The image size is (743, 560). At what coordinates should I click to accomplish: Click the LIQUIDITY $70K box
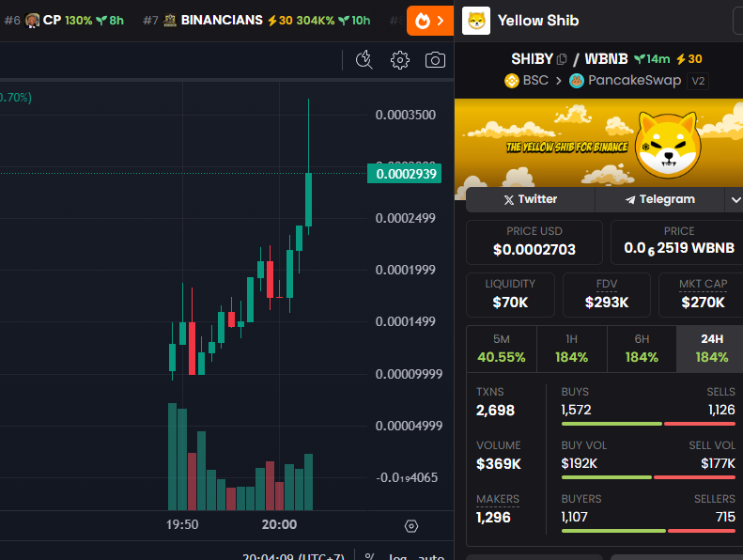point(510,295)
